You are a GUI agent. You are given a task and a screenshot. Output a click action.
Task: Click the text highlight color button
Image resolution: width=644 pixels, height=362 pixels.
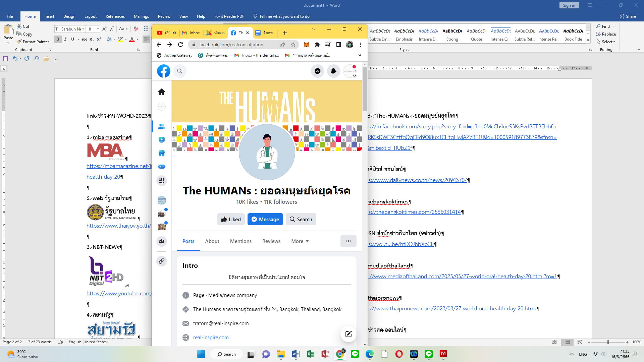tap(120, 39)
